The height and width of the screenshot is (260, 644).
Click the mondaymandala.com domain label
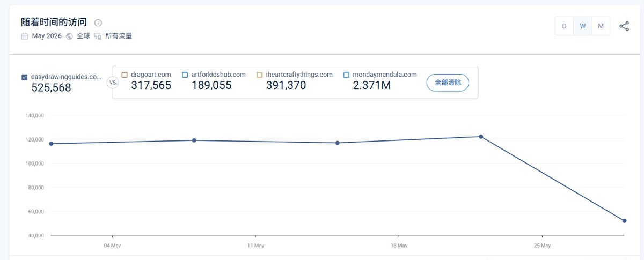(385, 75)
